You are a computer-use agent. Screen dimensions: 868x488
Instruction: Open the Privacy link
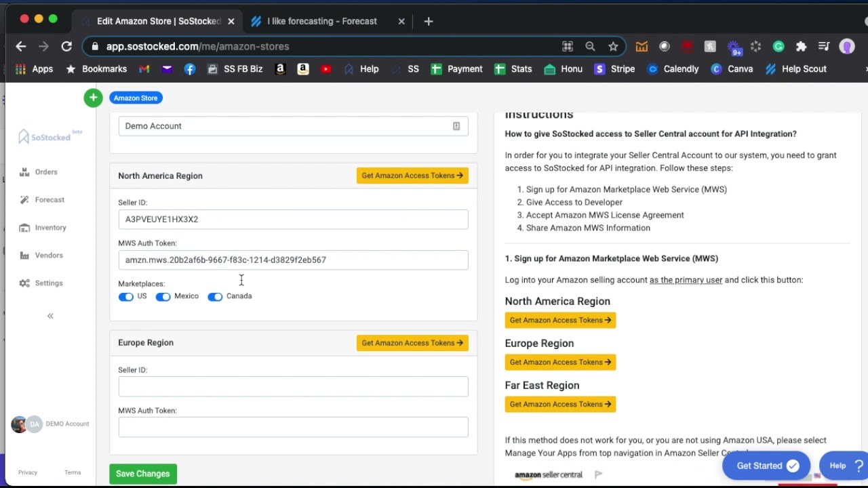[x=28, y=472]
